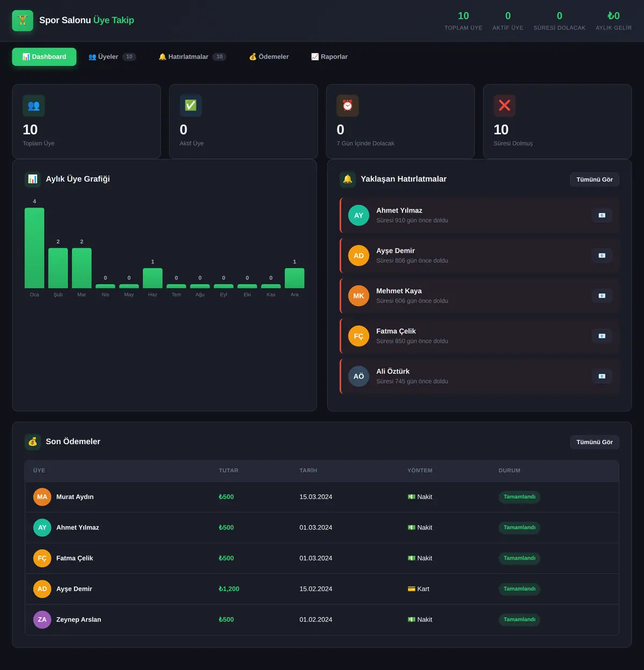
Task: Click email icon next to Mehmet Kaya
Action: tap(602, 296)
